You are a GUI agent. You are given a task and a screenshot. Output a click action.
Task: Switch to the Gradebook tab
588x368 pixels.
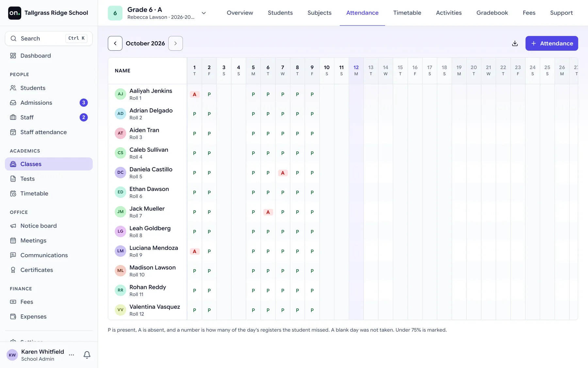(492, 13)
